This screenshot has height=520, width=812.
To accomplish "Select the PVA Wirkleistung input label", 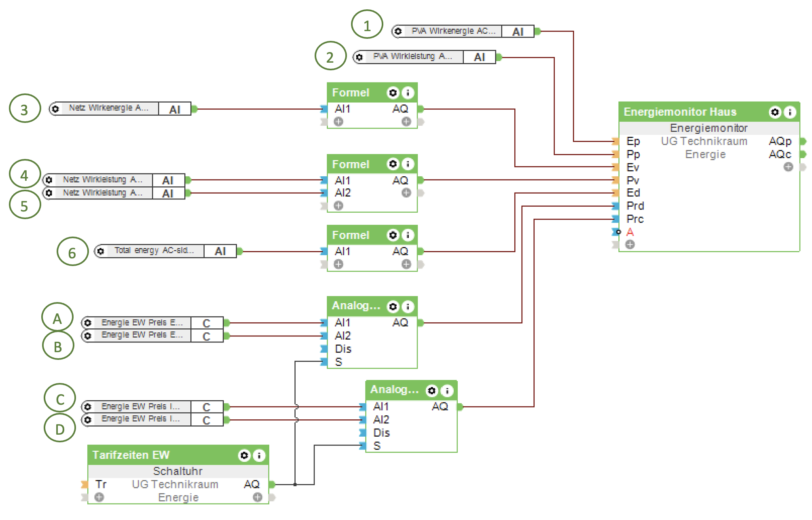I will 412,57.
